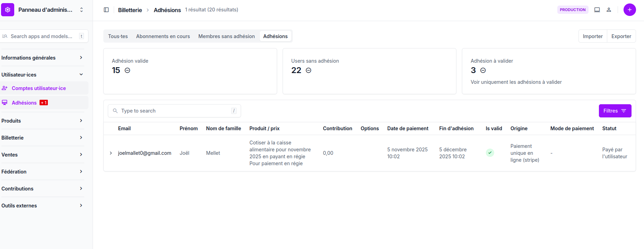Click the green Is valid checkmark

click(490, 153)
